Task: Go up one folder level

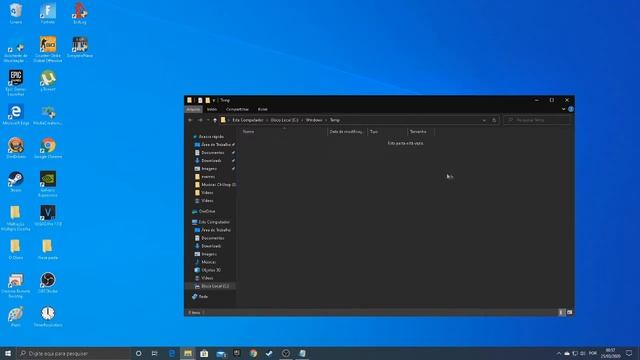Action: click(215, 120)
